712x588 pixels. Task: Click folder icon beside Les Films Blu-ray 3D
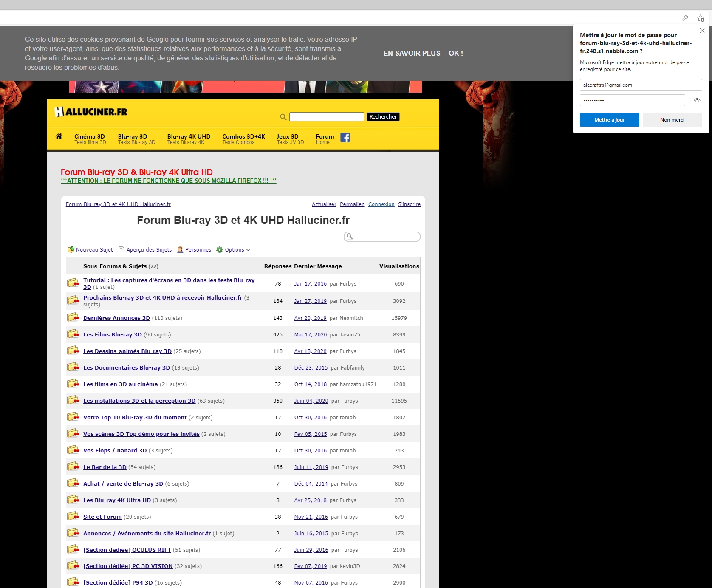tap(73, 334)
